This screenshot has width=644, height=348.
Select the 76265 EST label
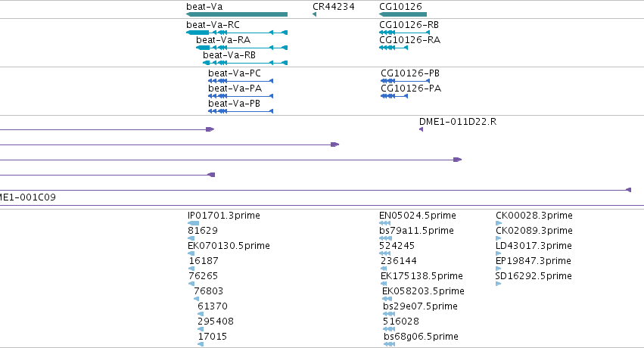click(x=204, y=276)
